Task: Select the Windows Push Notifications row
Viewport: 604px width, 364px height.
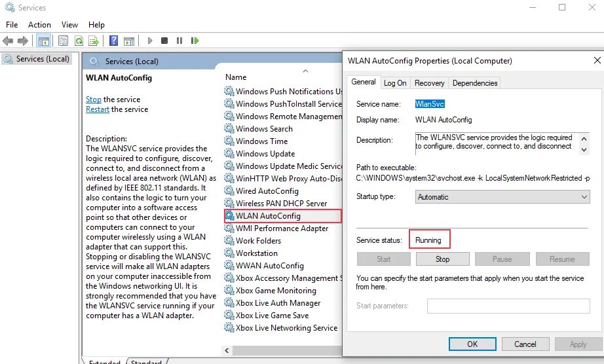Action: pos(283,91)
